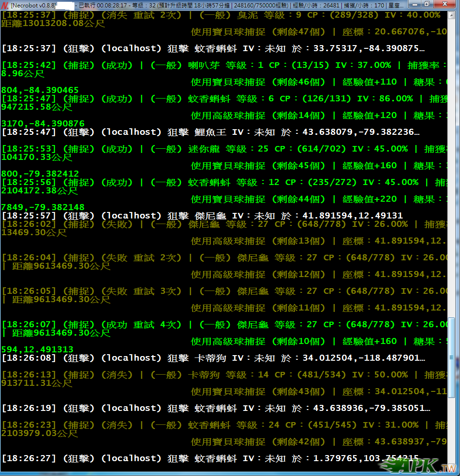This screenshot has height=476, width=460.
Task: Click the distance text 104170.33公尺
Action: [37, 157]
